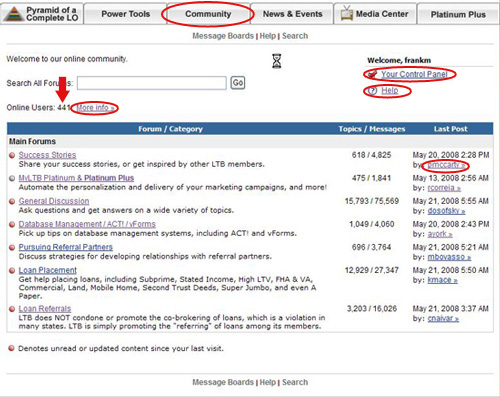Open Message Boards link in top navigation
The width and height of the screenshot is (500, 397).
click(223, 36)
